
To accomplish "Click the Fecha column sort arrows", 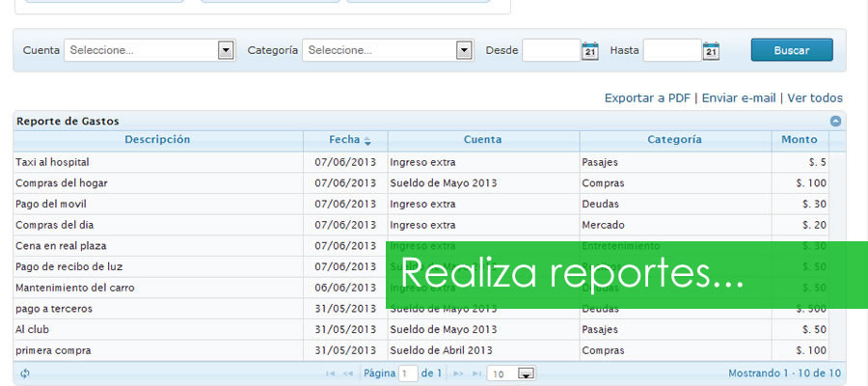I will (367, 141).
